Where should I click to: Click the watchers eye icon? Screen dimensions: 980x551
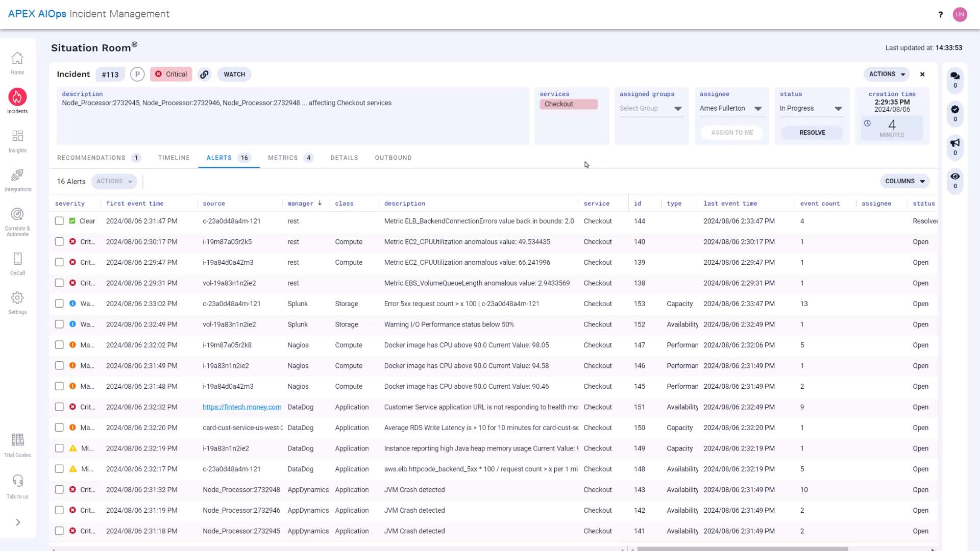pos(955,177)
